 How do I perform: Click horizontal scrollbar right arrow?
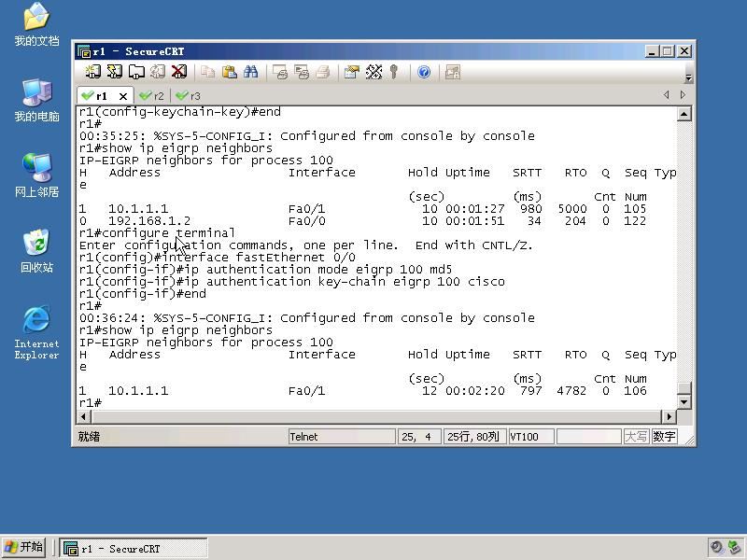(669, 416)
